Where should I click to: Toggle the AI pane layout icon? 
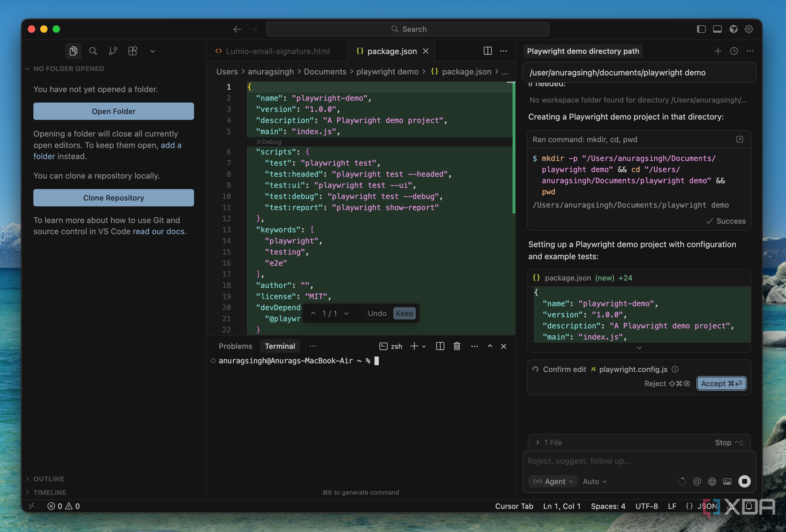tap(733, 29)
